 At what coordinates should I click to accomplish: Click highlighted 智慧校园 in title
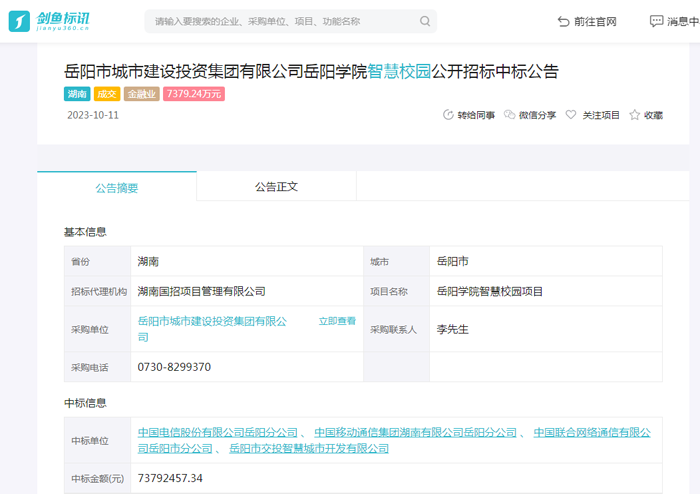click(x=399, y=71)
